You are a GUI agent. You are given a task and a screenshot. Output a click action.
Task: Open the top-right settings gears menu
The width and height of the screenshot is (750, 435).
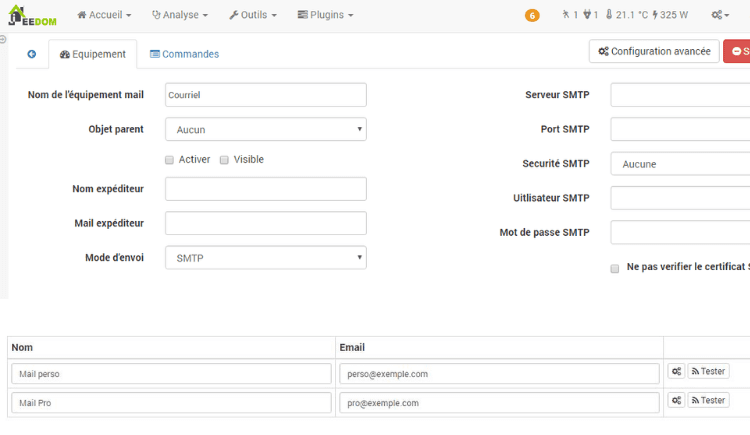(720, 15)
